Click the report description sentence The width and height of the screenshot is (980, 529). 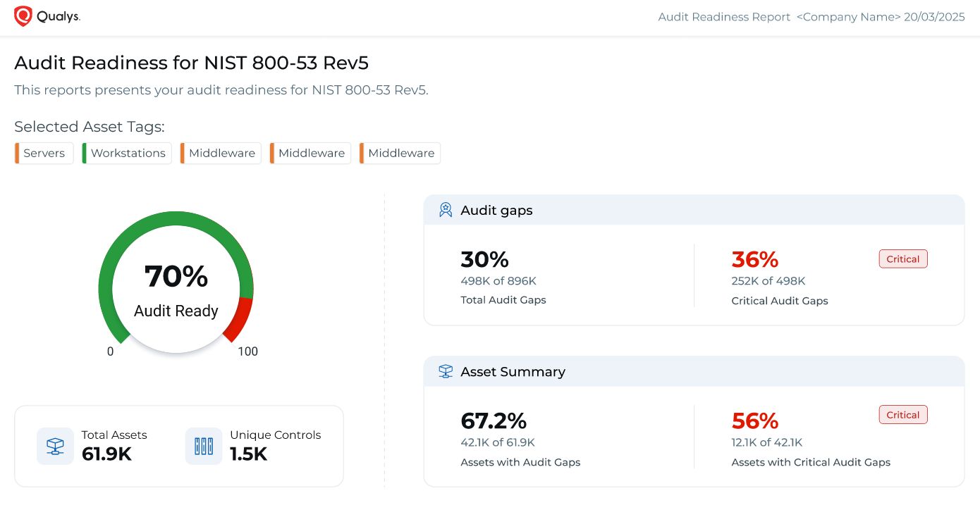coord(221,90)
